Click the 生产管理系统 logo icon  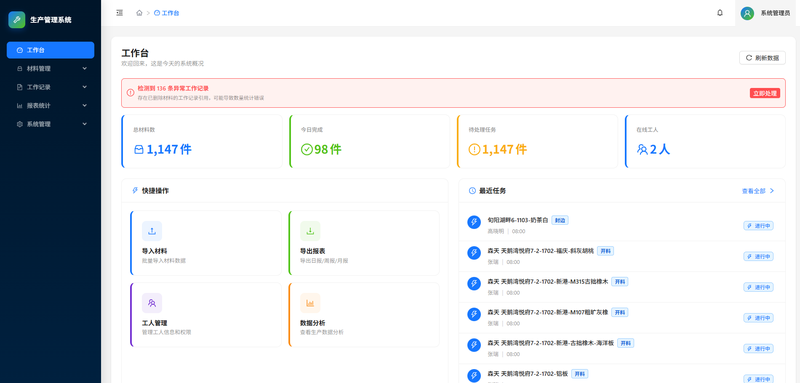pos(17,20)
